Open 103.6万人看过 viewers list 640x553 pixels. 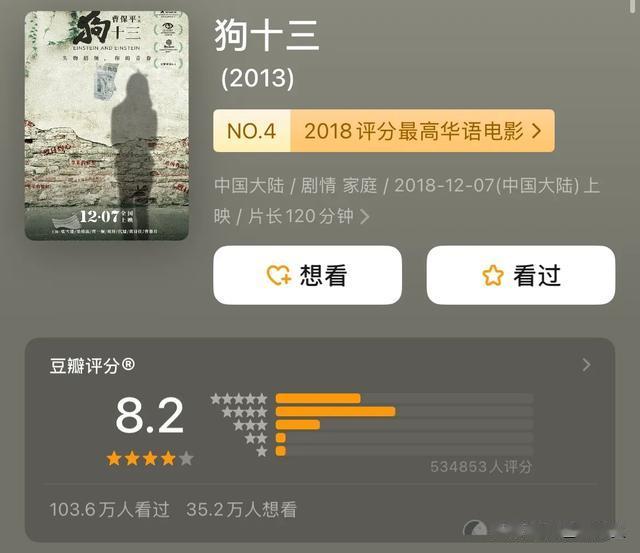pos(109,510)
